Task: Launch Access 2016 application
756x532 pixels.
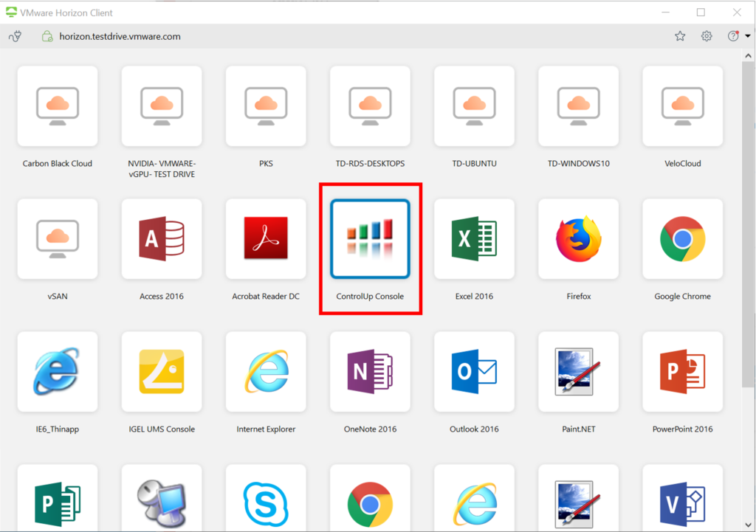Action: (x=162, y=239)
